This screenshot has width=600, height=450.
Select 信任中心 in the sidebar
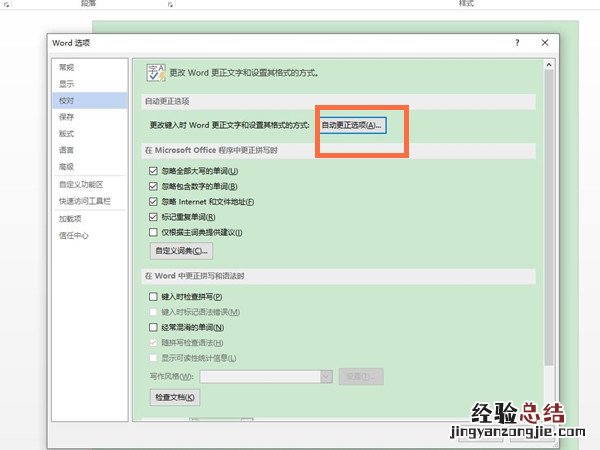73,235
